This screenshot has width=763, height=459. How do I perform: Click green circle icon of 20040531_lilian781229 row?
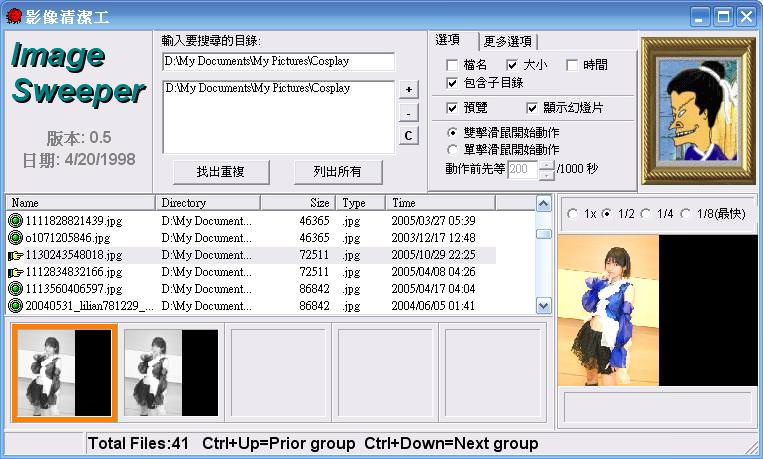pyautogui.click(x=16, y=306)
